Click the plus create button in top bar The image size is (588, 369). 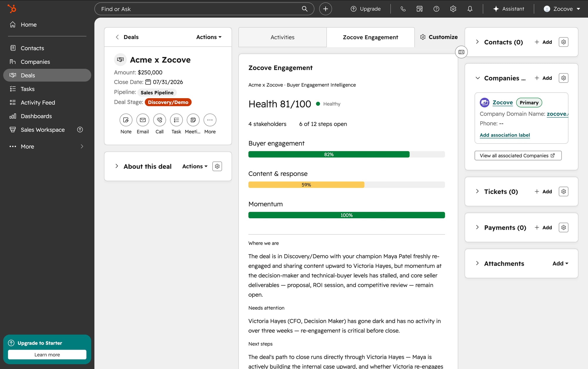pos(325,9)
